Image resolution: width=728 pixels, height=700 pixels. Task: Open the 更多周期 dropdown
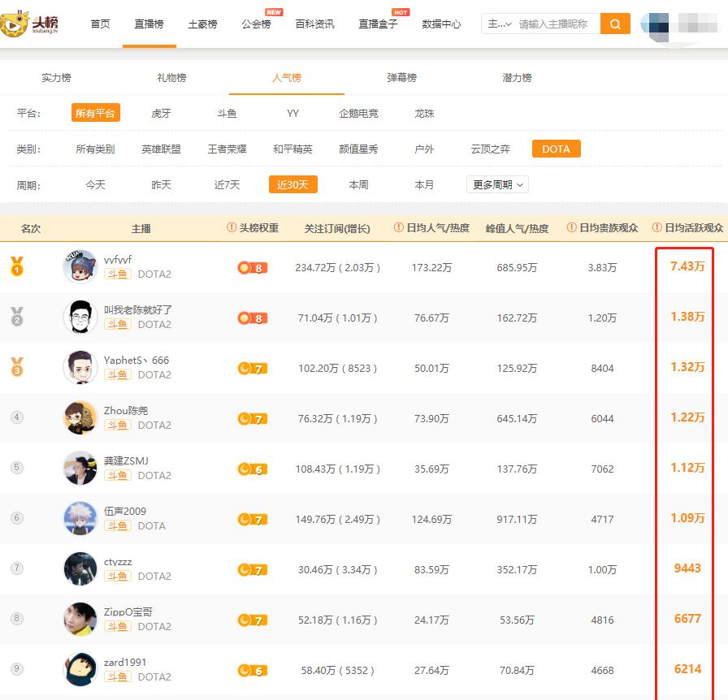click(496, 184)
